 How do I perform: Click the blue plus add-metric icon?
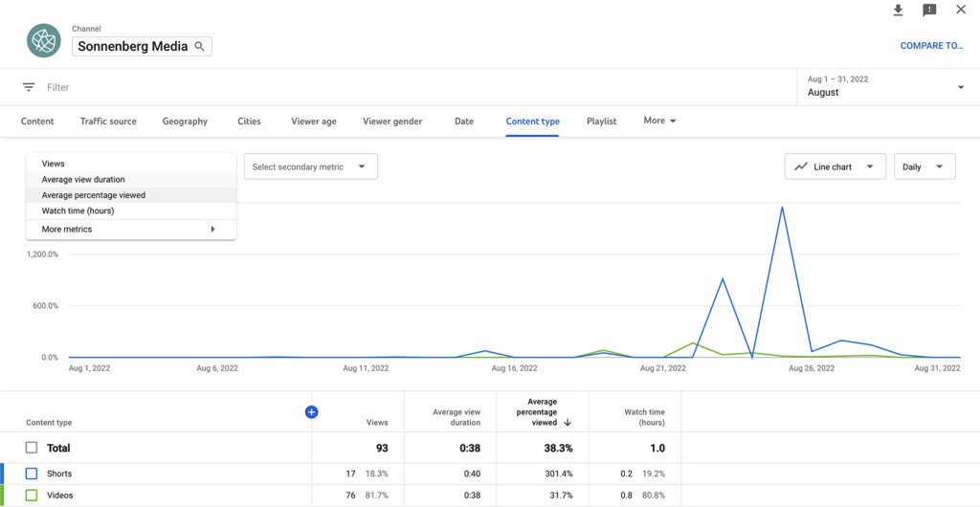tap(311, 412)
